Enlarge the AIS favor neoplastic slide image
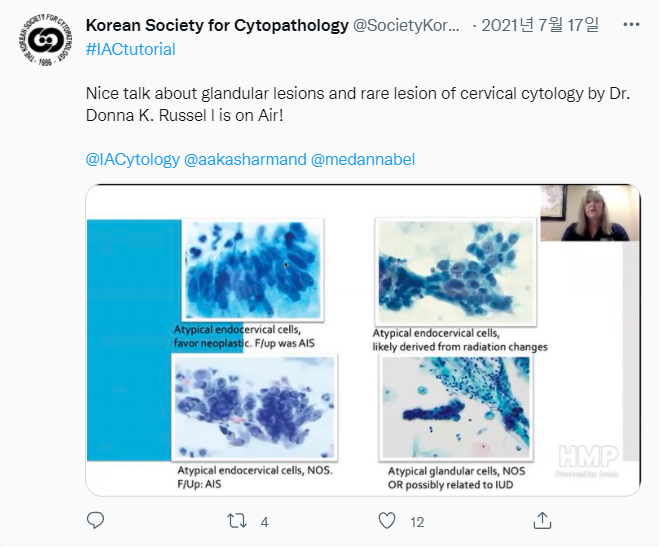Image resolution: width=659 pixels, height=547 pixels. 253,270
